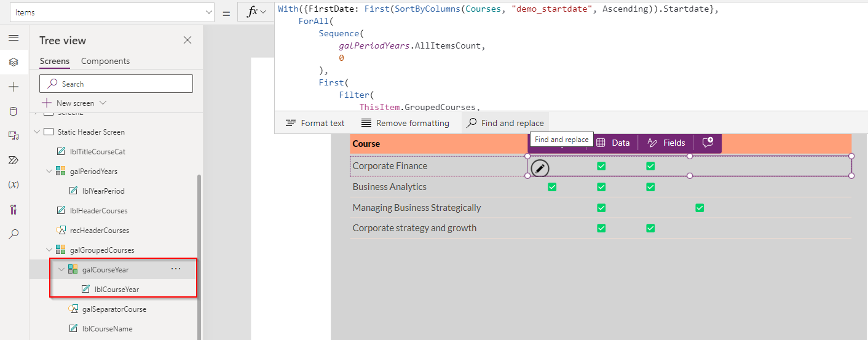868x340 pixels.
Task: Select lblYearPeriod in the tree
Action: point(103,191)
